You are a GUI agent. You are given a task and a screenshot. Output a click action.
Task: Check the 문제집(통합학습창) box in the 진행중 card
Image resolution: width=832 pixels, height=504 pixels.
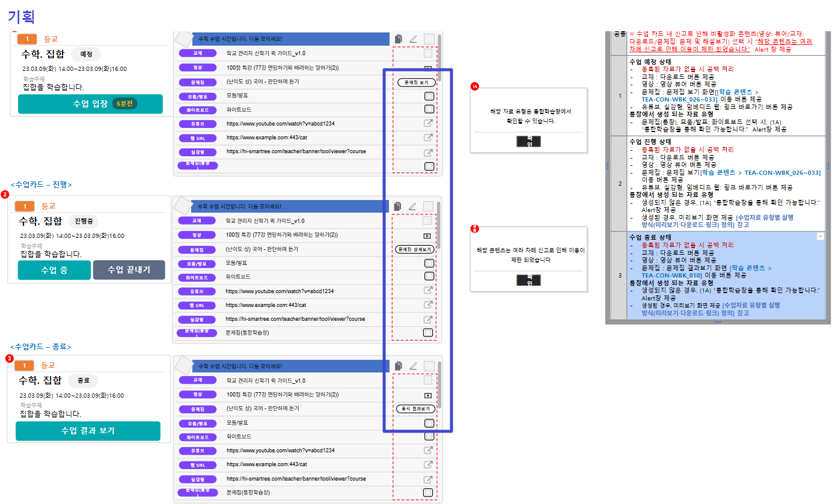(428, 333)
